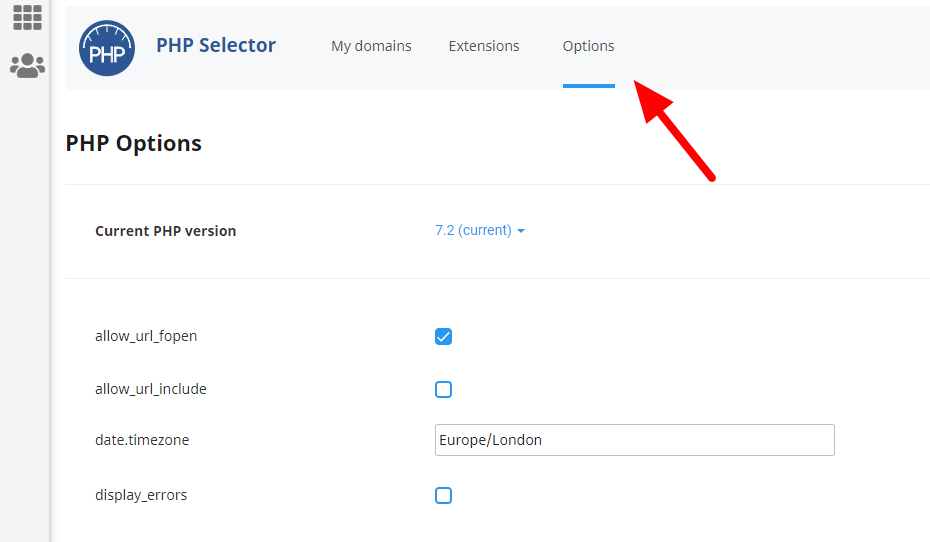Click the users group icon in sidebar
This screenshot has height=542, width=930.
[27, 66]
